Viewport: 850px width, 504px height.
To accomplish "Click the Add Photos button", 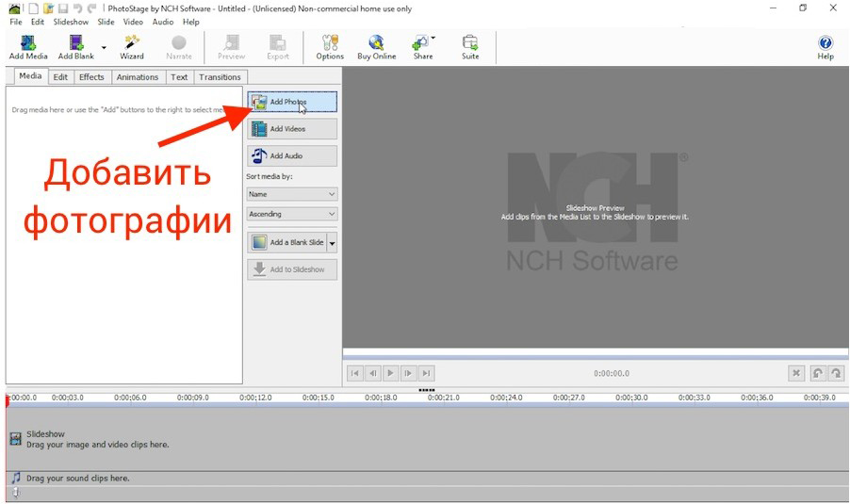I will point(292,102).
